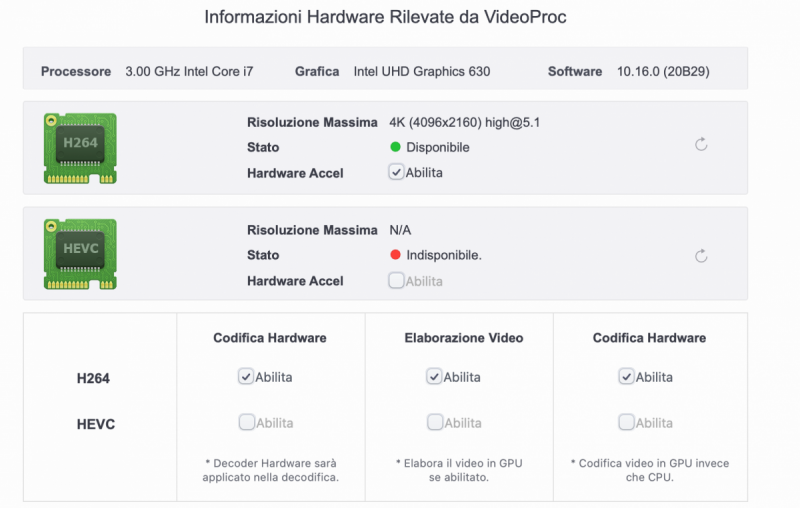Viewport: 800px width, 508px height.
Task: Click the green Disponibile status dot
Action: (396, 148)
